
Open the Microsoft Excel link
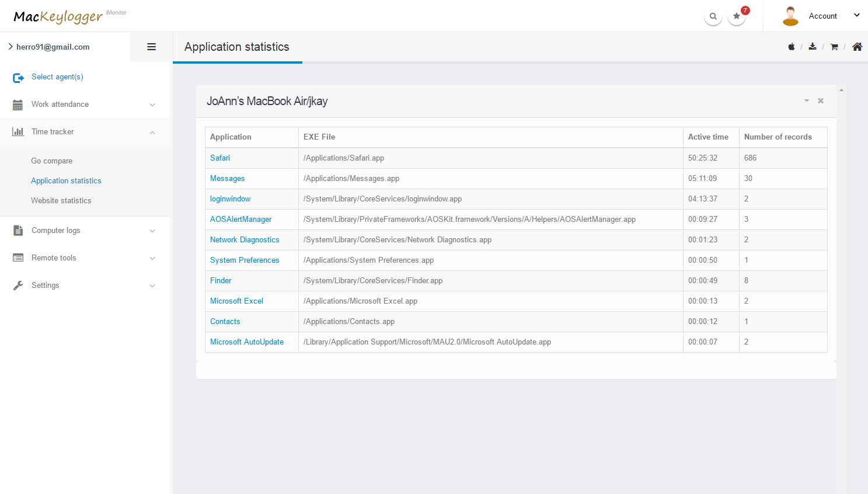point(236,301)
